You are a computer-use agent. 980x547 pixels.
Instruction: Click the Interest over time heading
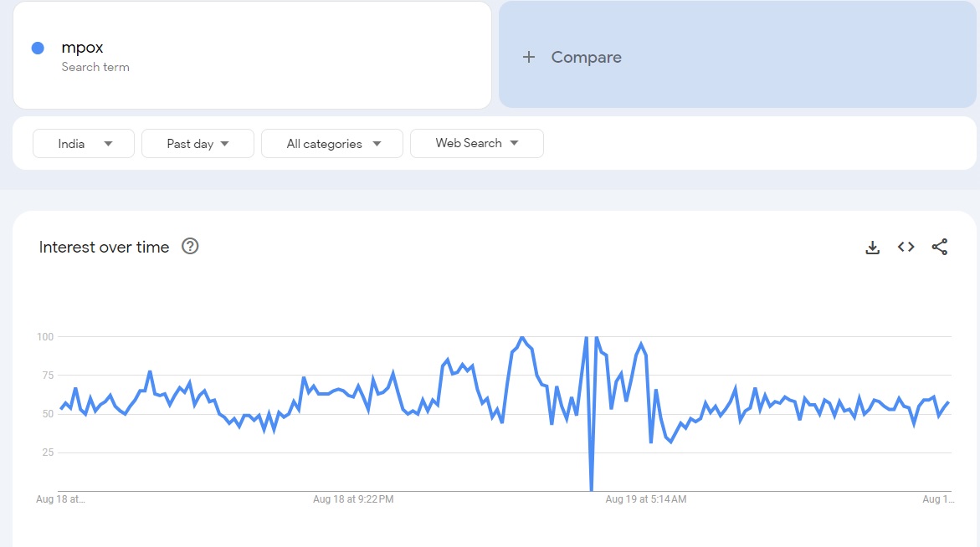[x=104, y=247]
